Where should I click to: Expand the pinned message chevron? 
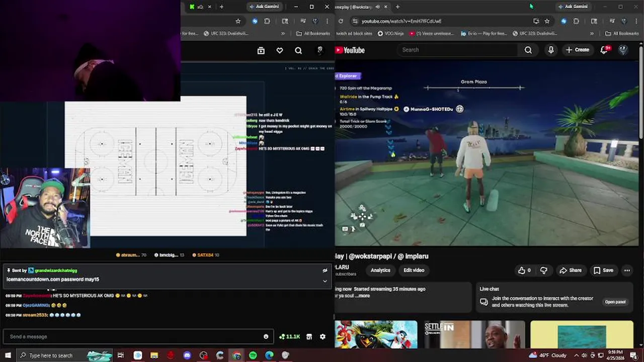[x=325, y=281]
